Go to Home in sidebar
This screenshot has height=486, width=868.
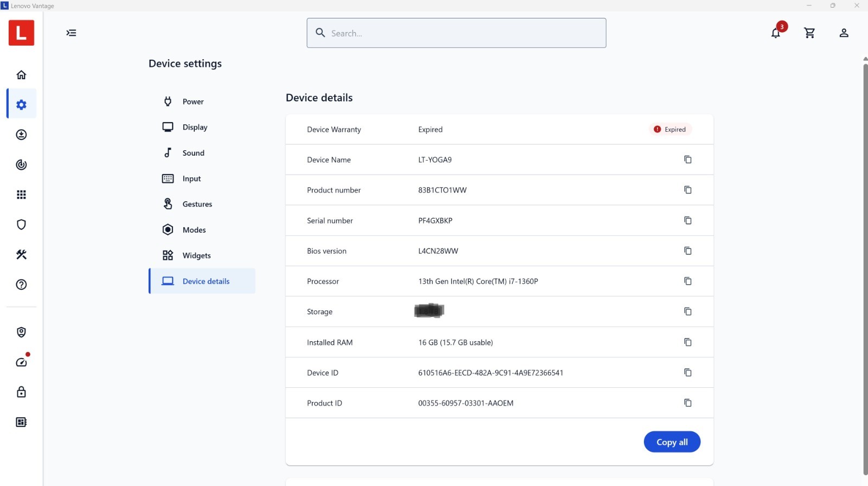(21, 75)
